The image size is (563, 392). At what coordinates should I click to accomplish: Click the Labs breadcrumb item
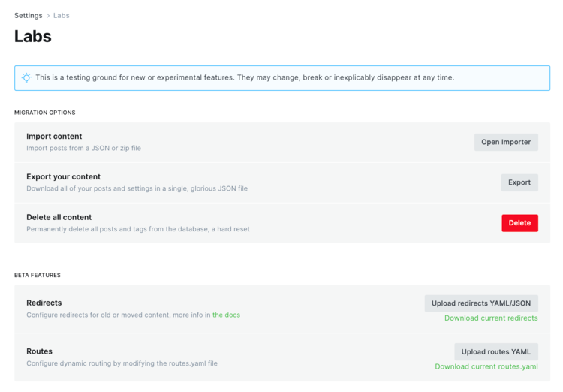click(x=62, y=16)
